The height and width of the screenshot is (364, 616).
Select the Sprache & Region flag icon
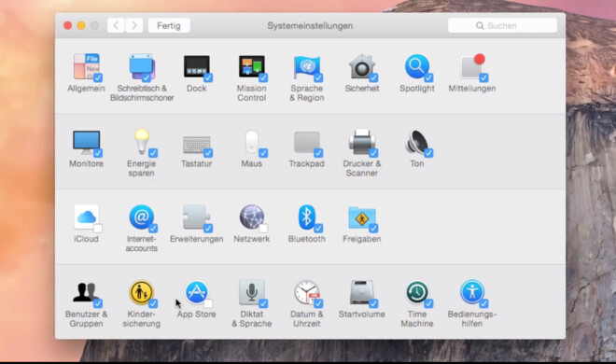point(307,67)
